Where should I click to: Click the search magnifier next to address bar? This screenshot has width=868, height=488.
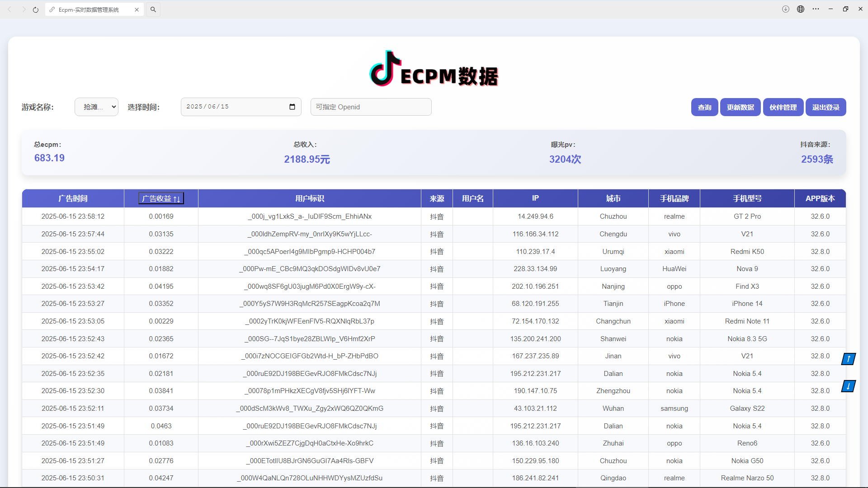click(153, 9)
